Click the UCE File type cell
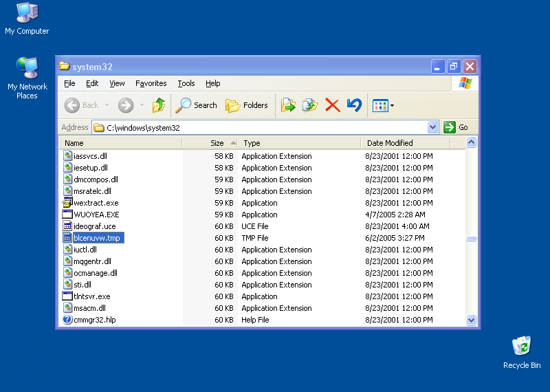This screenshot has height=392, width=550. coord(254,226)
